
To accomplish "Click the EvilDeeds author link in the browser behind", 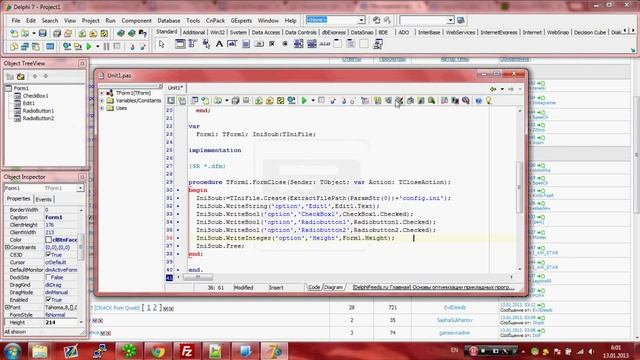I will click(x=454, y=307).
